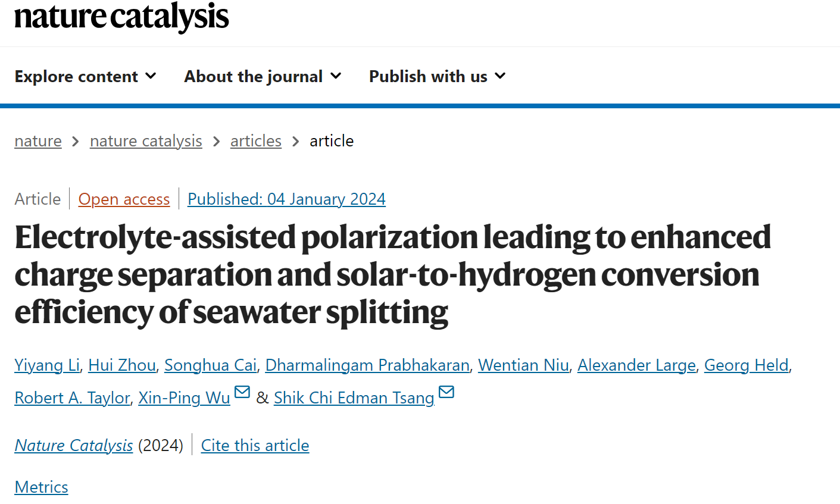Navigate to the articles breadcrumb
Viewport: 840px width, 504px height.
[x=256, y=141]
